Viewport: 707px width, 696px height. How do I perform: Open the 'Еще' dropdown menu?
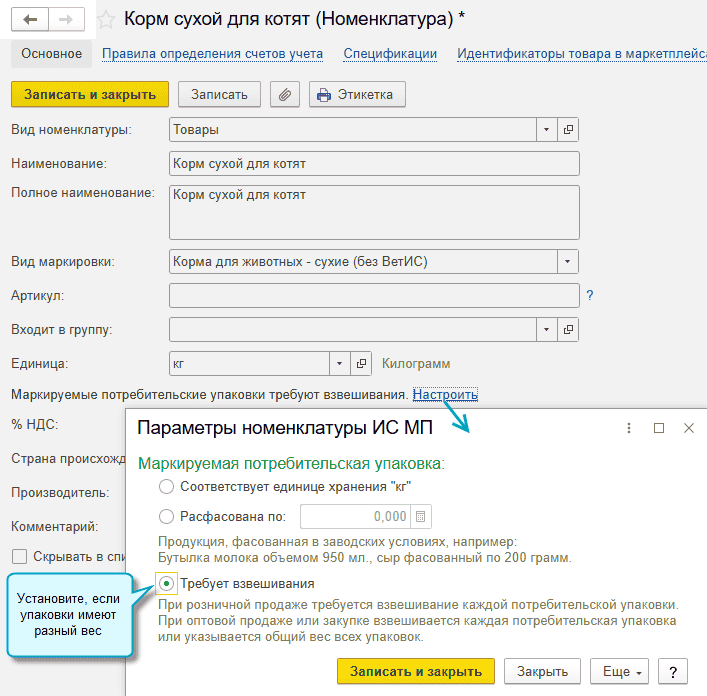coord(620,672)
